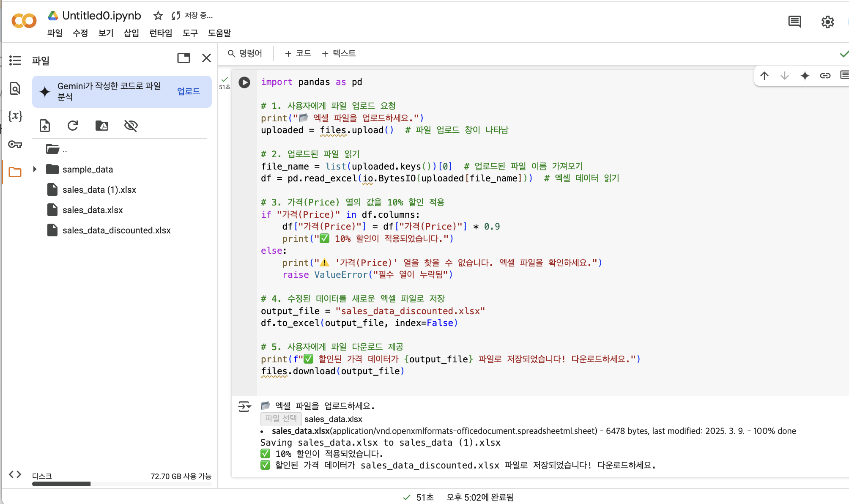Run the code cell play button
Image resolution: width=849 pixels, height=504 pixels.
[244, 82]
